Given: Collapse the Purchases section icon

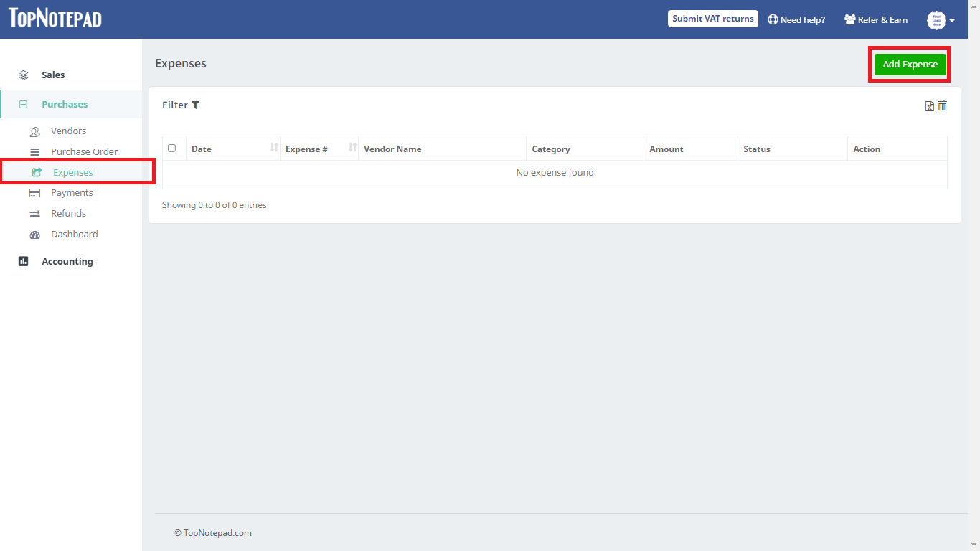Looking at the screenshot, I should [x=24, y=104].
